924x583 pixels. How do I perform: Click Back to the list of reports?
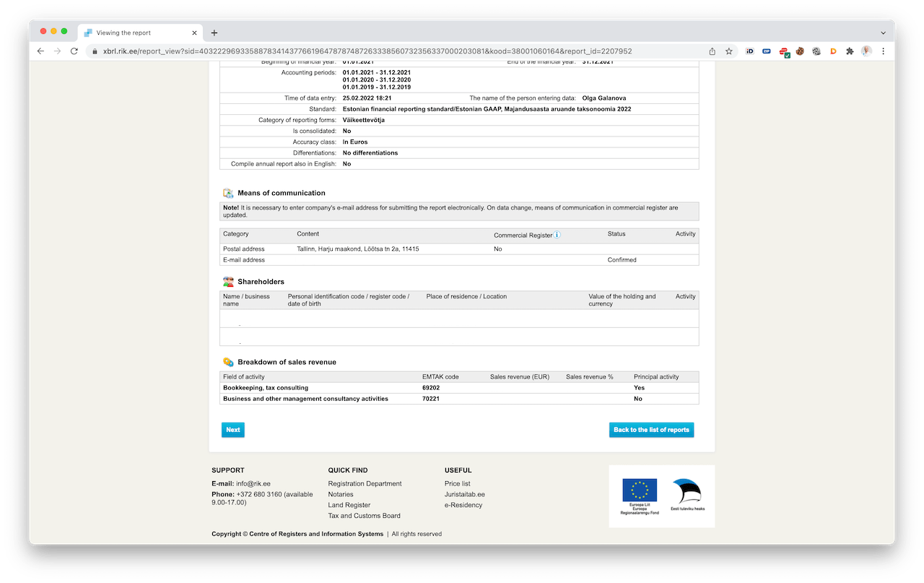[x=651, y=430]
